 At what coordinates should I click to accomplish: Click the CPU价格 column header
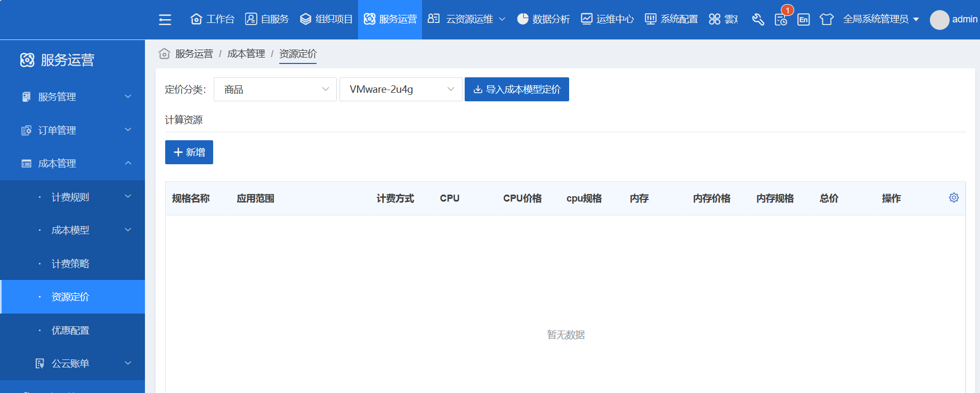pos(522,198)
